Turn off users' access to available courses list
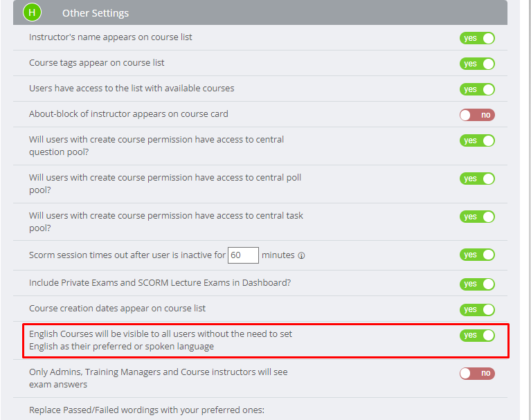 pyautogui.click(x=477, y=89)
